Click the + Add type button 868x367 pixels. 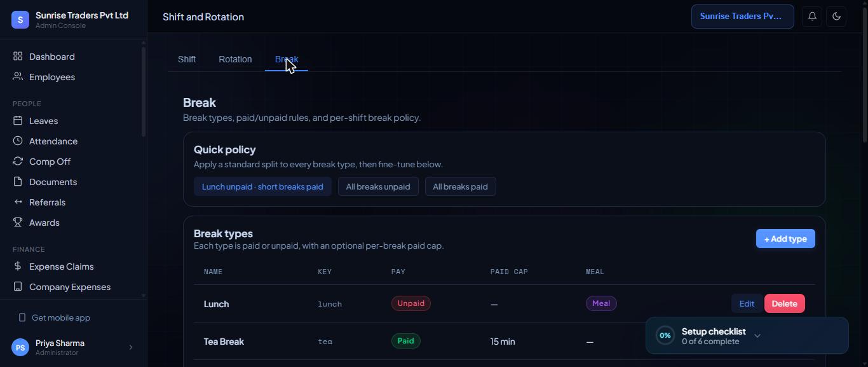785,239
